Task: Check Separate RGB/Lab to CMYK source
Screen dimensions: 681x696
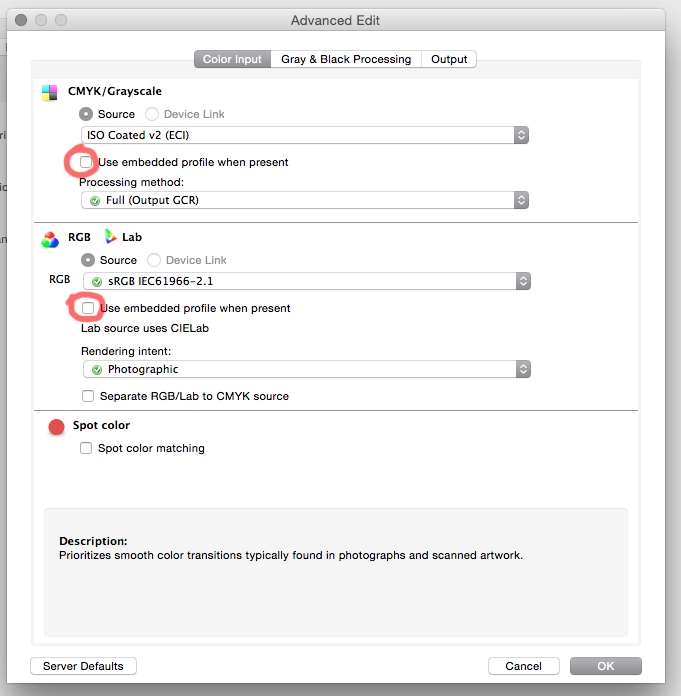Action: [88, 396]
